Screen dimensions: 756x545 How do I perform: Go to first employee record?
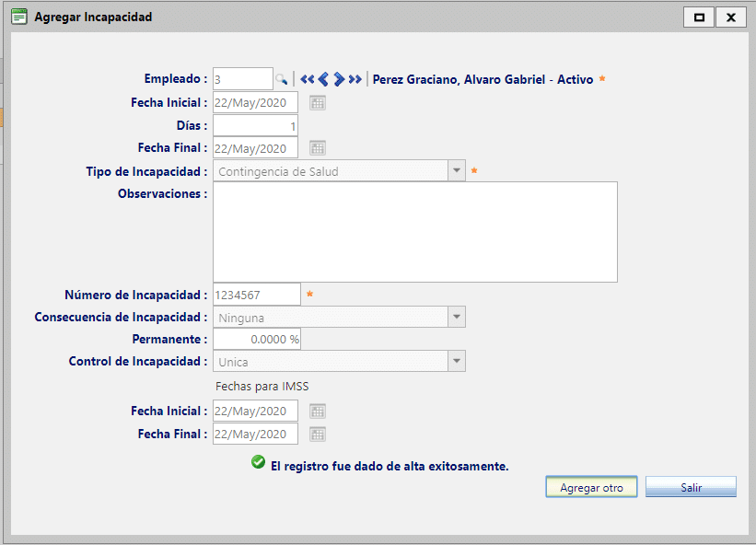coord(308,79)
